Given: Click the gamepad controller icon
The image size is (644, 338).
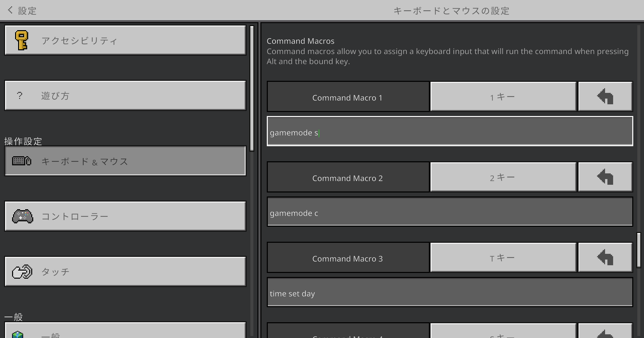Looking at the screenshot, I should point(22,216).
